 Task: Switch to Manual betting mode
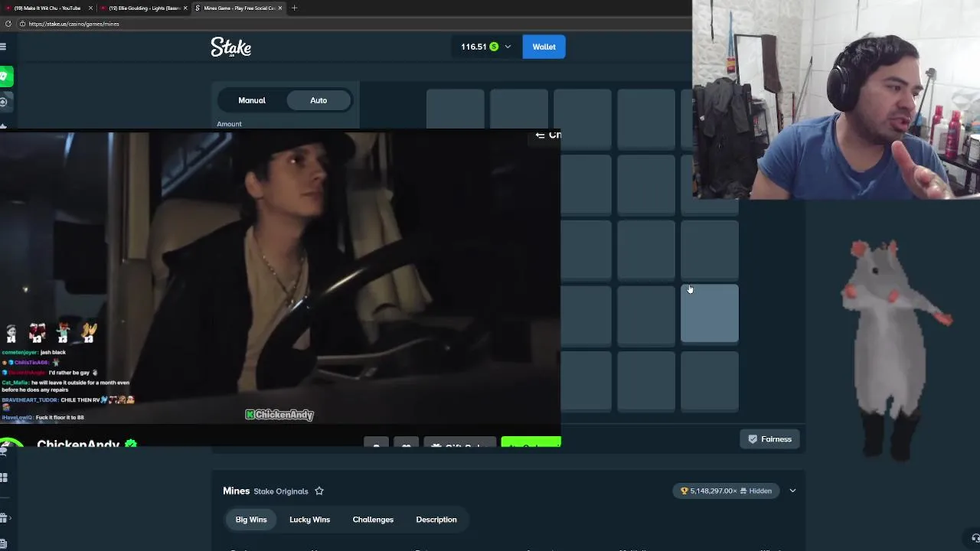coord(252,100)
